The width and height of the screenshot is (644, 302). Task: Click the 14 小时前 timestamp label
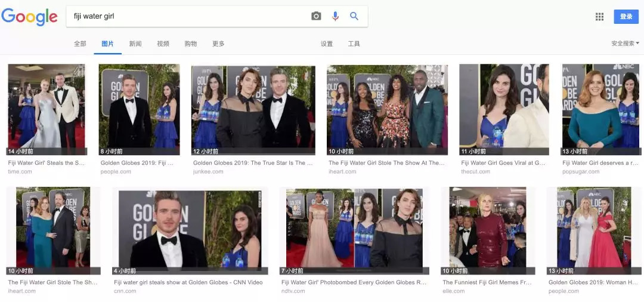click(20, 151)
